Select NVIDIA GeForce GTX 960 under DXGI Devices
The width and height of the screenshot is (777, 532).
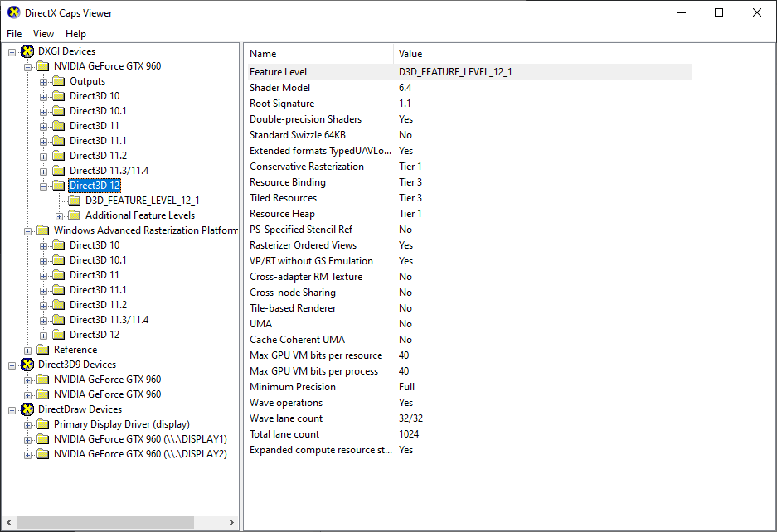pyautogui.click(x=108, y=66)
